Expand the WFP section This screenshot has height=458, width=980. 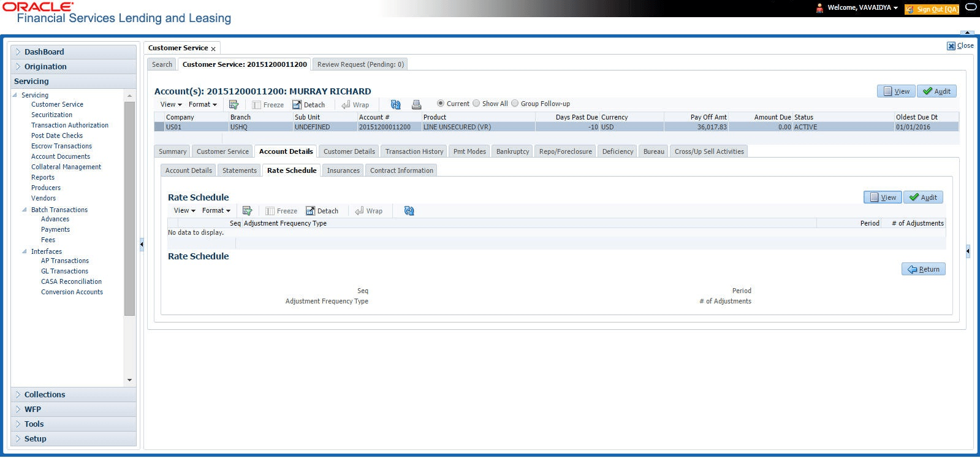click(x=74, y=409)
